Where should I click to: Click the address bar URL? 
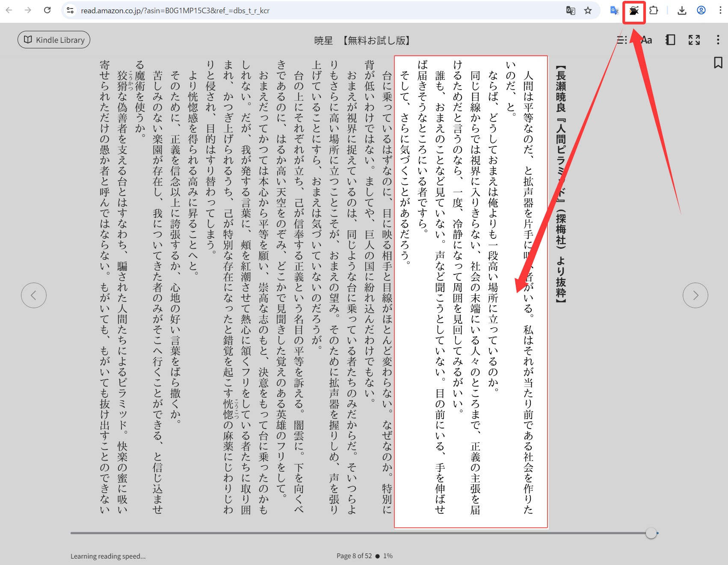point(175,11)
